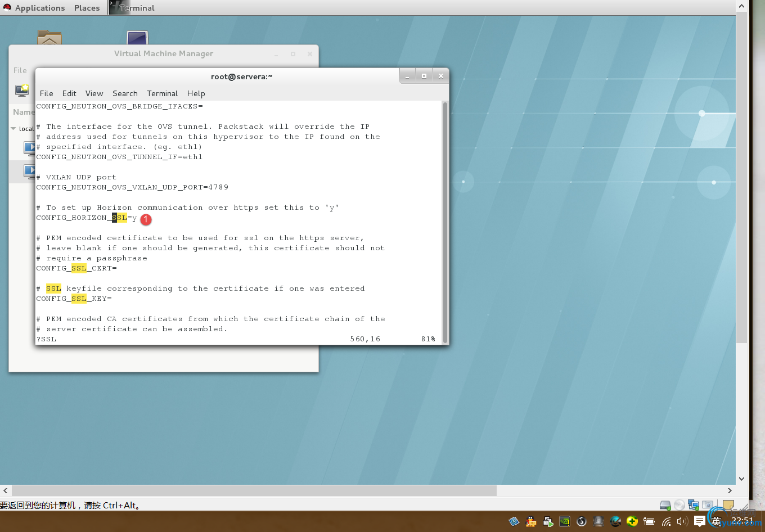Click the round swirl tray icon
765x532 pixels.
click(x=582, y=521)
